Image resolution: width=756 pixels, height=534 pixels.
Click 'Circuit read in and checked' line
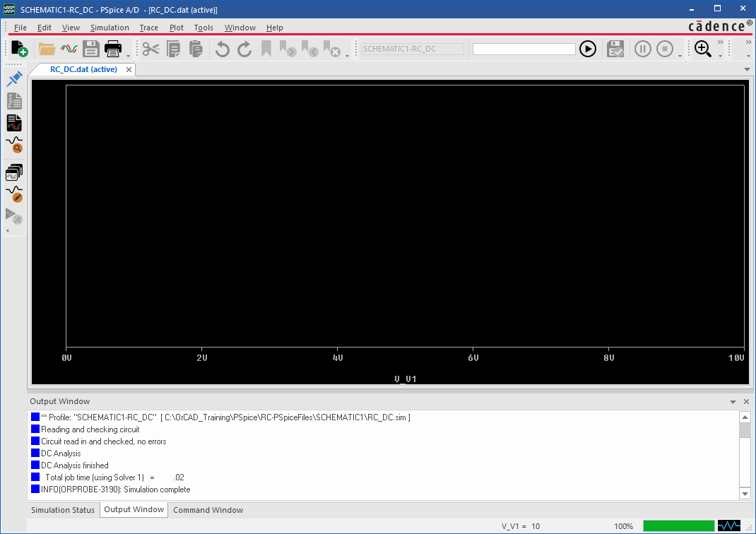pyautogui.click(x=104, y=441)
